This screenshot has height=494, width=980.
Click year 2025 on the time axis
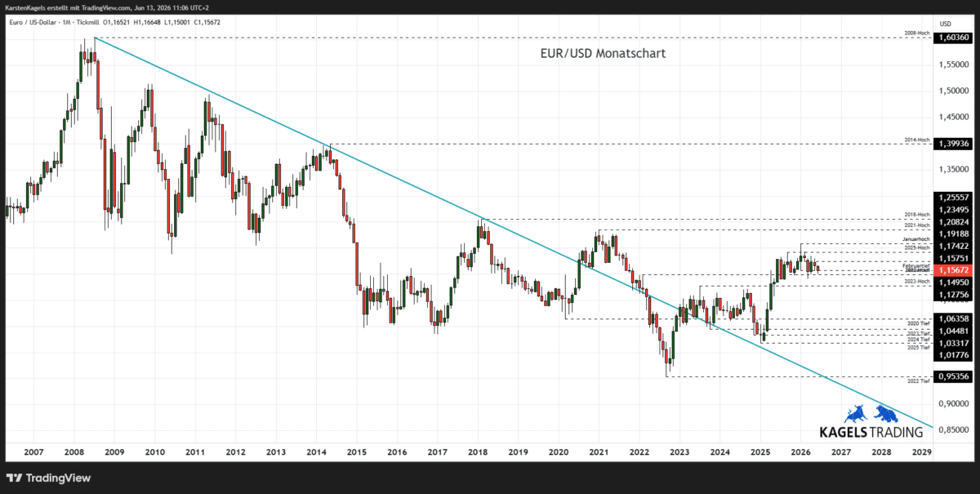coord(760,452)
